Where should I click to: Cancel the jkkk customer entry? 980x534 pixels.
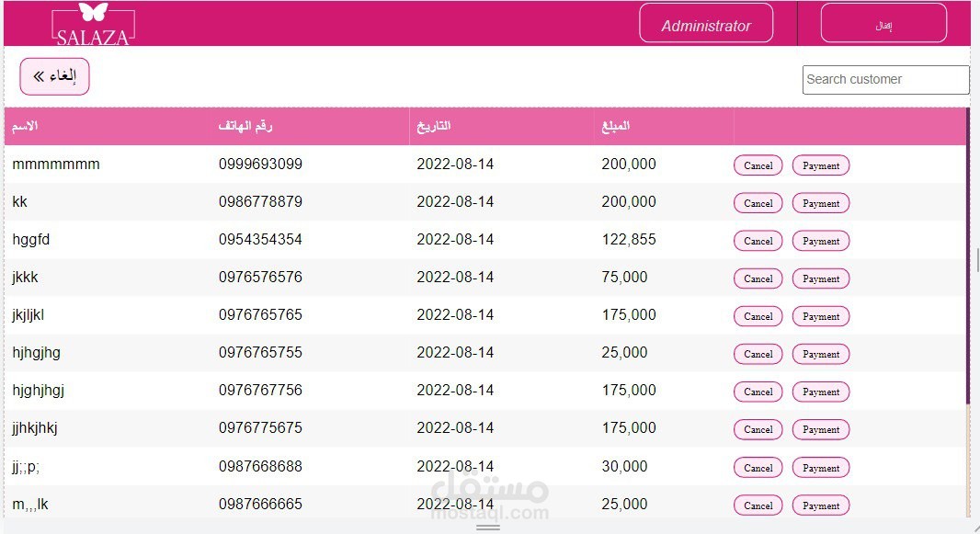758,278
